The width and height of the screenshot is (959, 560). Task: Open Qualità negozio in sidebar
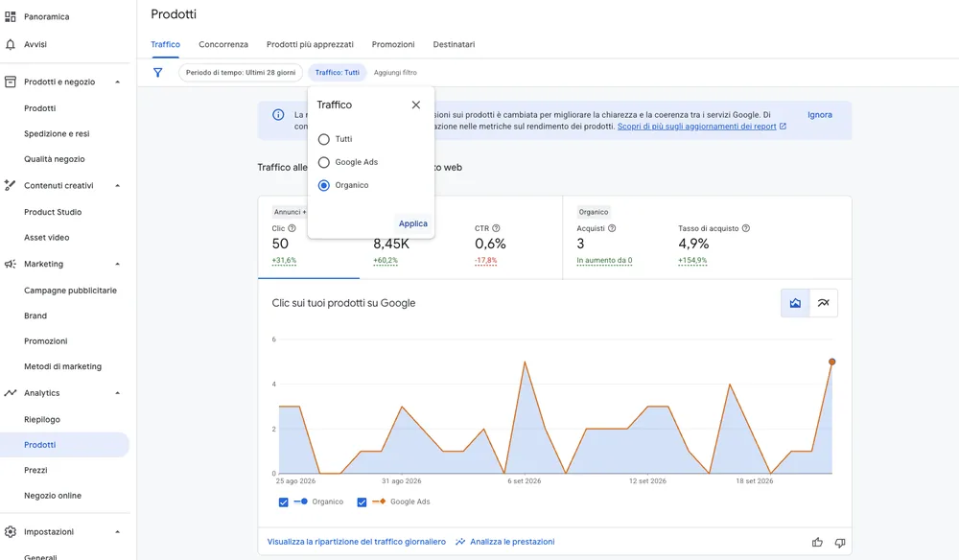[x=55, y=159]
